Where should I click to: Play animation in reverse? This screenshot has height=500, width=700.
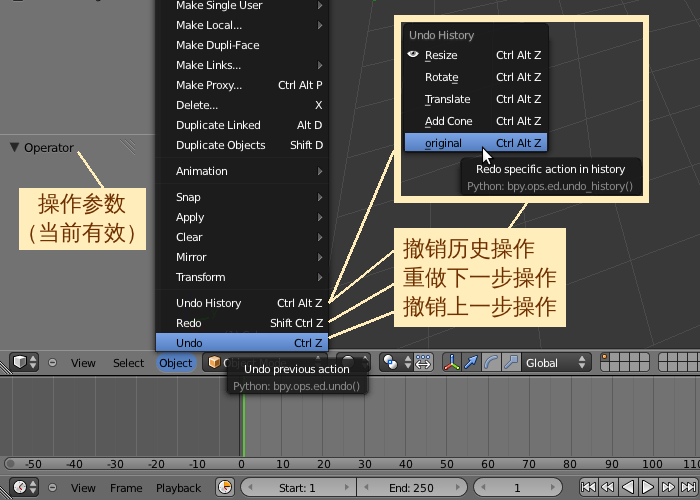click(x=627, y=488)
